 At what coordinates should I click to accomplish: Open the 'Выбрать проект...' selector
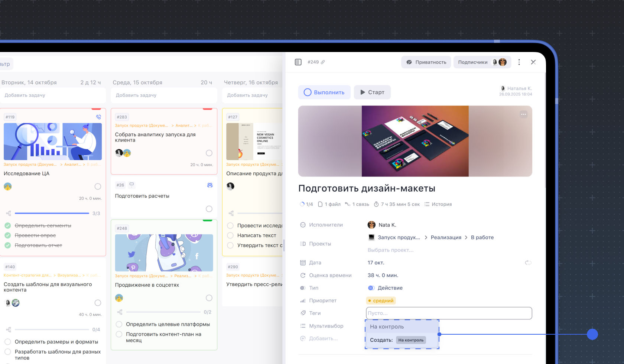click(x=390, y=250)
